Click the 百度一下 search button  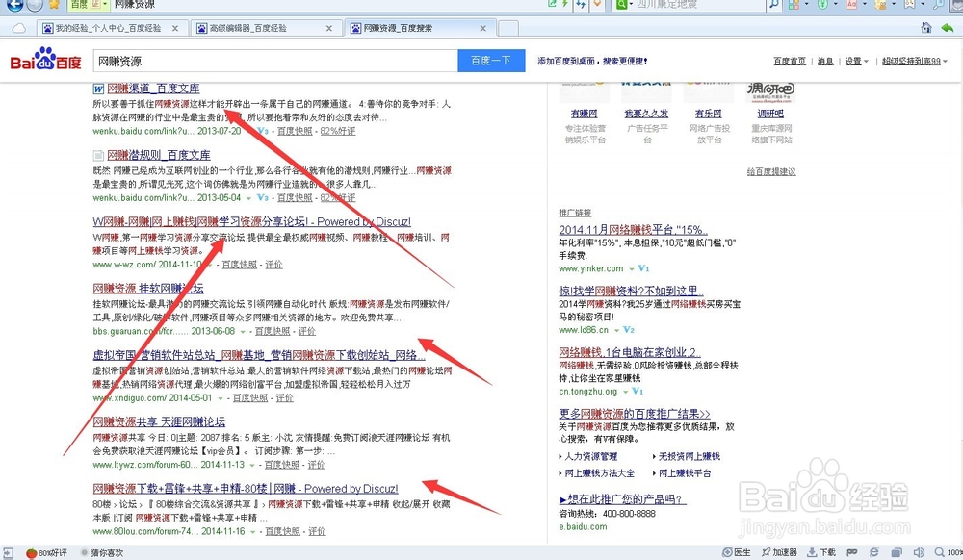click(491, 60)
